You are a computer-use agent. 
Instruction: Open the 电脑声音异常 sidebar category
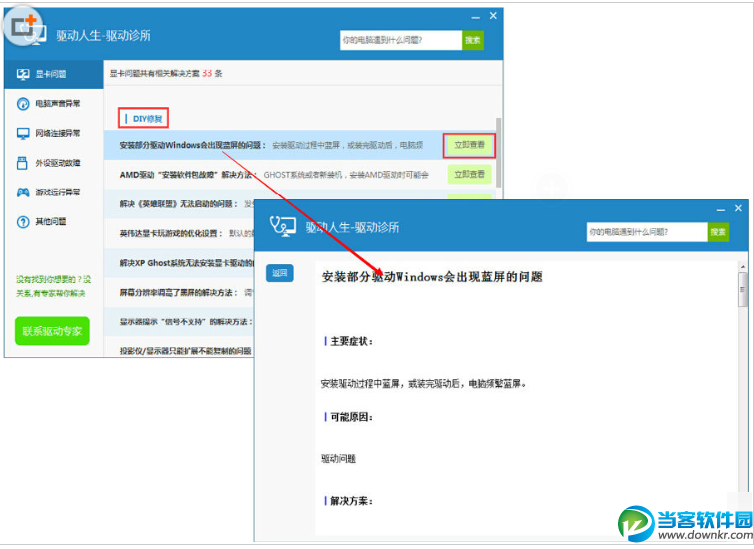tap(53, 104)
